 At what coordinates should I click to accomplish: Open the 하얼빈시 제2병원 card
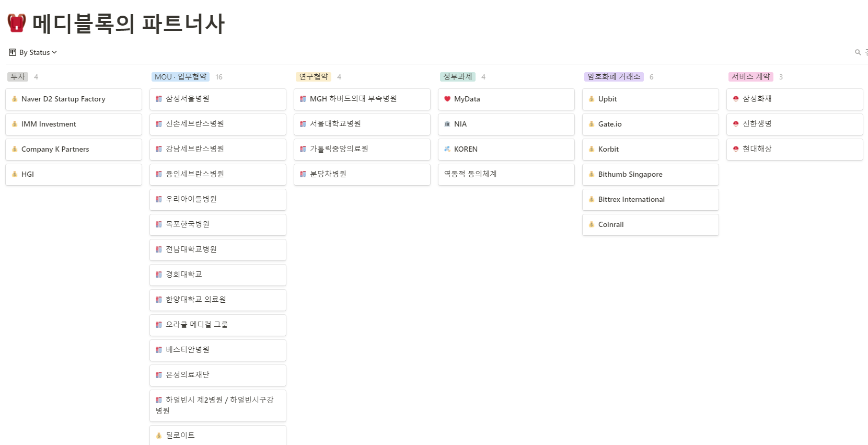[x=218, y=406]
